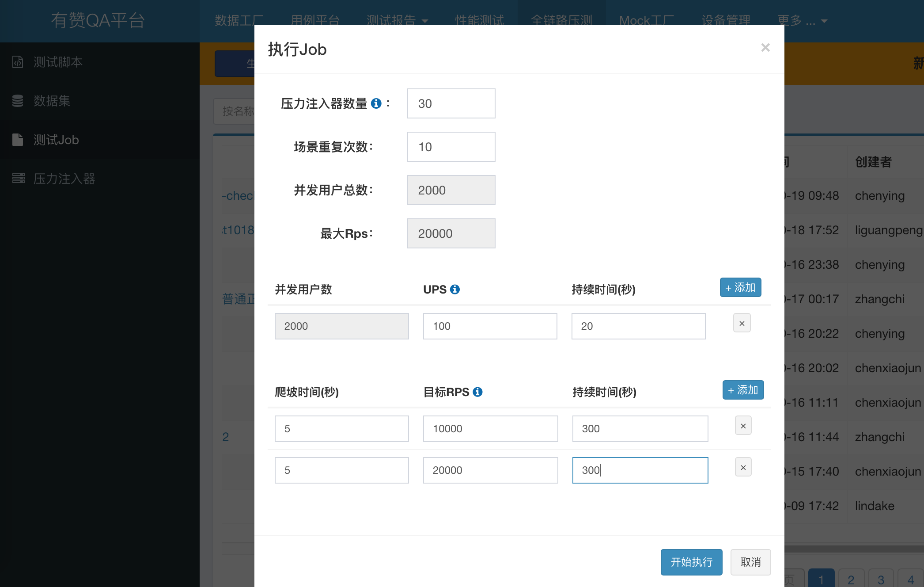The image size is (924, 587).
Task: Remove the 2000 concurrent users row
Action: pyautogui.click(x=742, y=324)
